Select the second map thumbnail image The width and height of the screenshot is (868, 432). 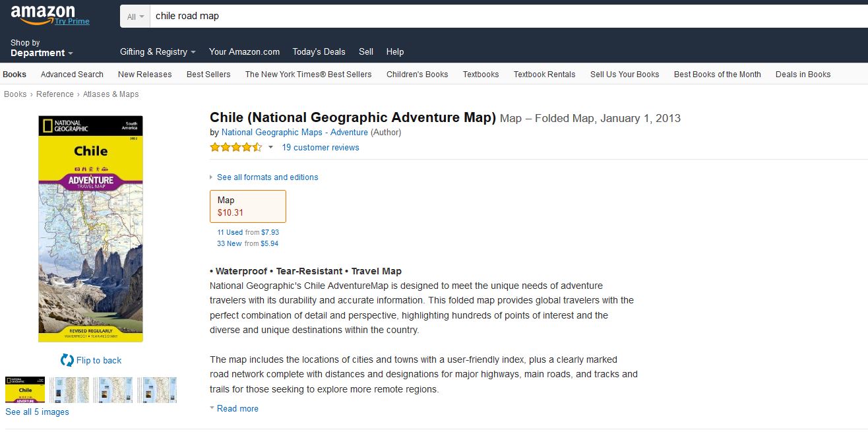point(69,390)
